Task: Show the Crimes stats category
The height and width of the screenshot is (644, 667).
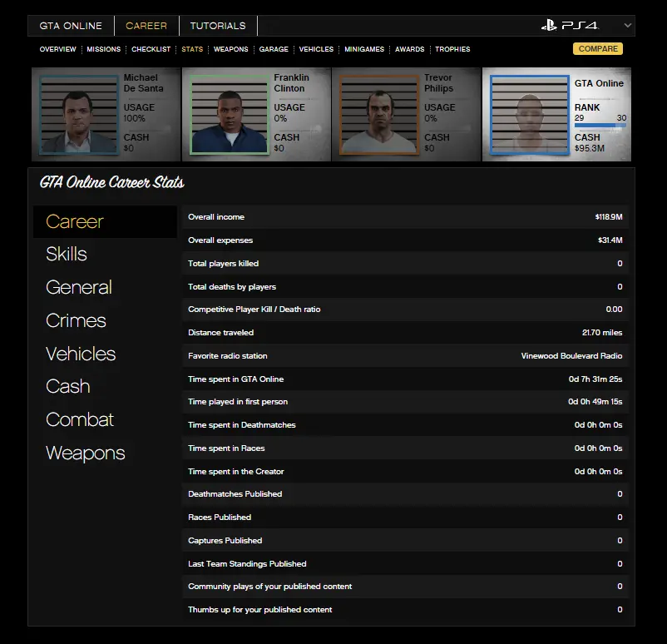Action: pyautogui.click(x=76, y=321)
